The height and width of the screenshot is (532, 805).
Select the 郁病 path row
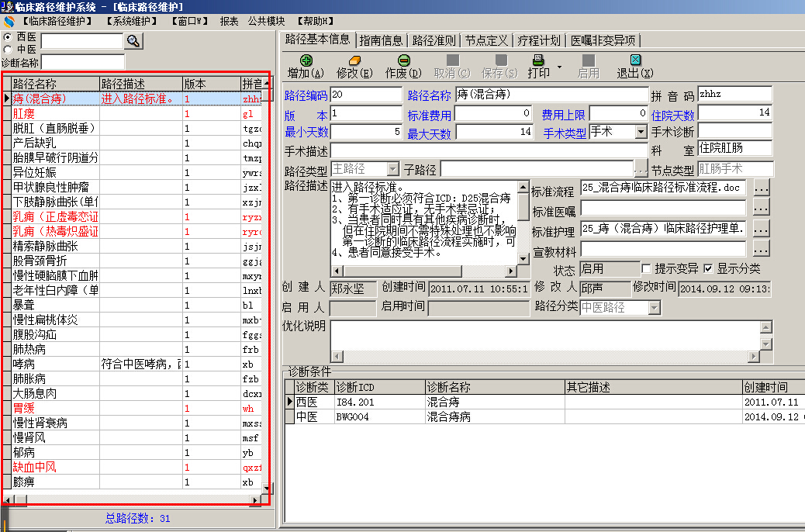[x=137, y=452]
